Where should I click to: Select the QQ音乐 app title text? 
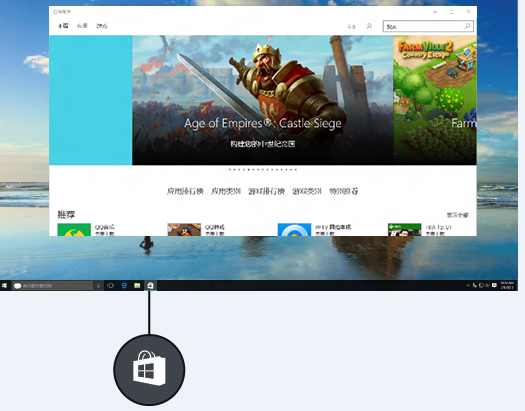pos(104,227)
